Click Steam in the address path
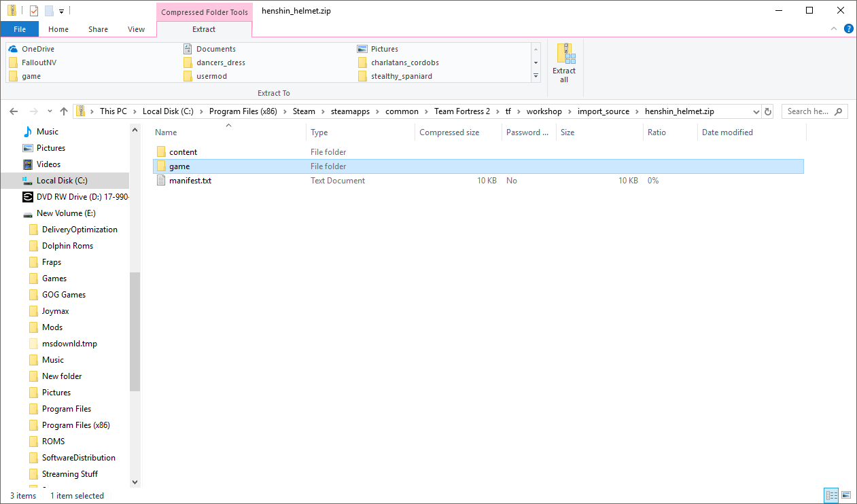 click(304, 111)
